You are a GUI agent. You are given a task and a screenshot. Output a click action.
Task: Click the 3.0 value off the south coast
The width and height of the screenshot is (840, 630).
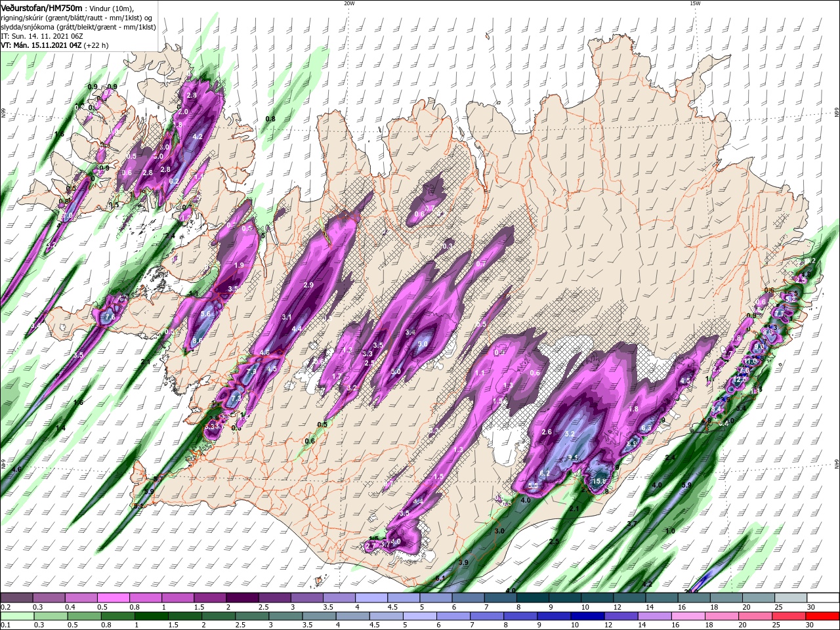499,531
